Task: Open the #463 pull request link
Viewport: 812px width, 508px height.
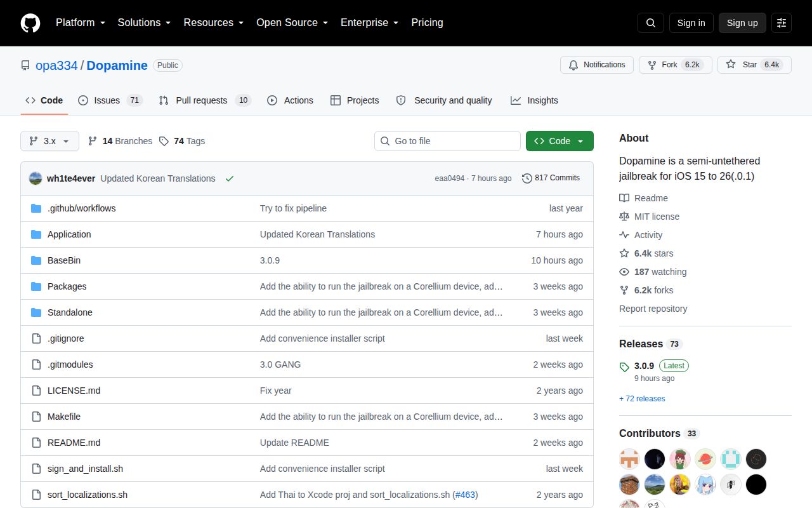Action: [x=465, y=495]
